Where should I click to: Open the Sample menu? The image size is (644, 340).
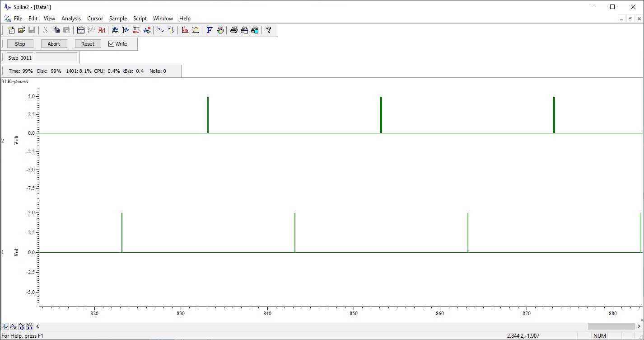tap(118, 19)
